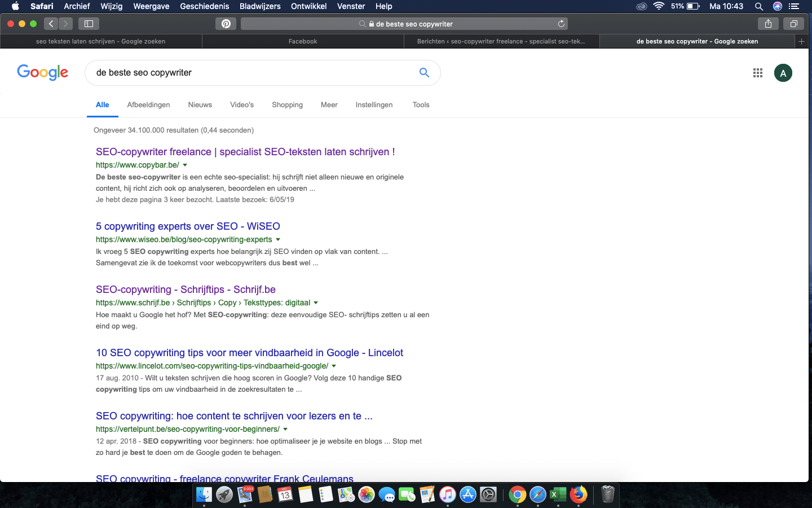Click the Google logo
Screen dimensions: 812x508
click(x=43, y=72)
